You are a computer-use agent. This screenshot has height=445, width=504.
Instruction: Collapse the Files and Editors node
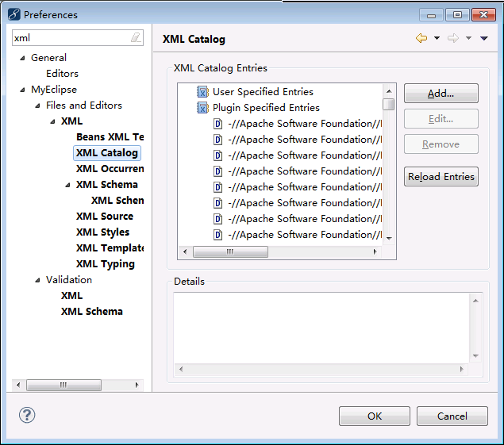click(x=37, y=105)
